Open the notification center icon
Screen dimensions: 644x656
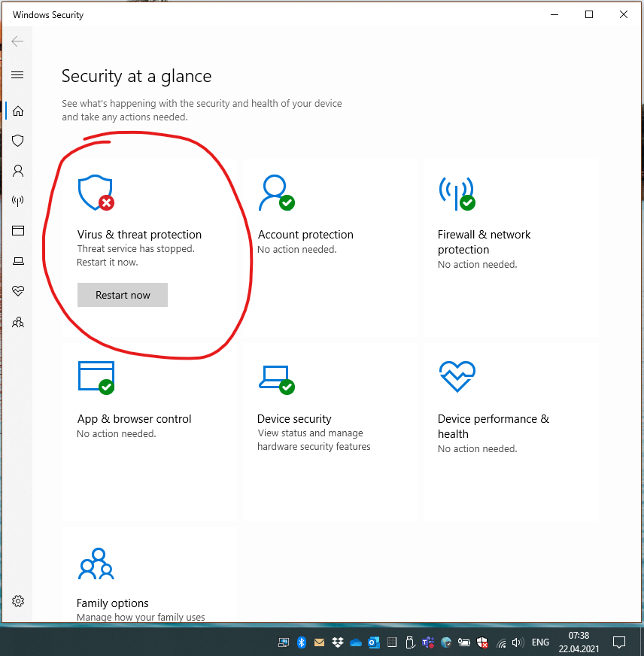pos(619,642)
